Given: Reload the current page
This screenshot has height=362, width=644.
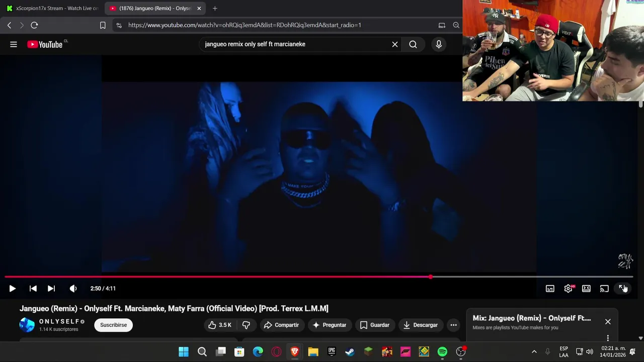Looking at the screenshot, I should [34, 25].
